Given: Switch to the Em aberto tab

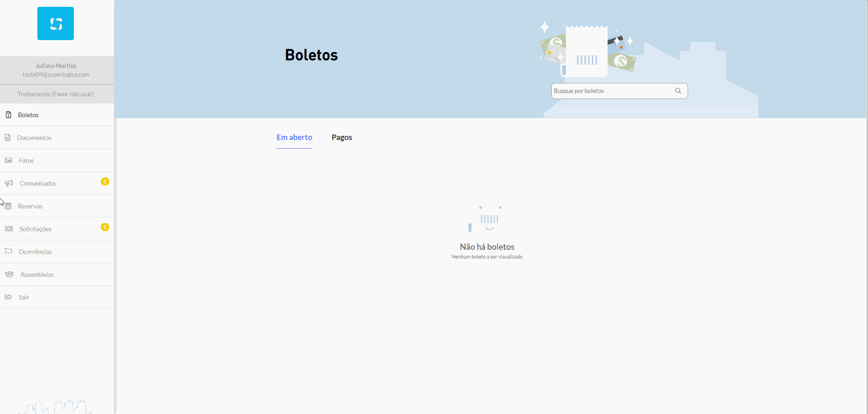Looking at the screenshot, I should point(294,137).
